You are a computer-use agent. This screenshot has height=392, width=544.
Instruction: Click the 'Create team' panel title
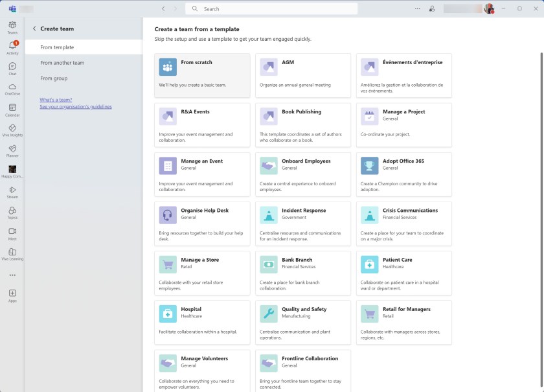click(57, 29)
